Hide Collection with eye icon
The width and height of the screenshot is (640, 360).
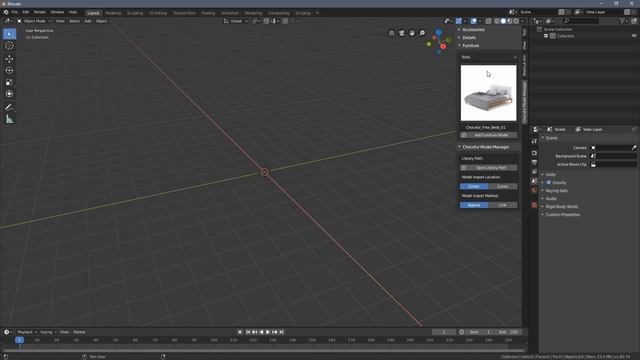point(634,36)
